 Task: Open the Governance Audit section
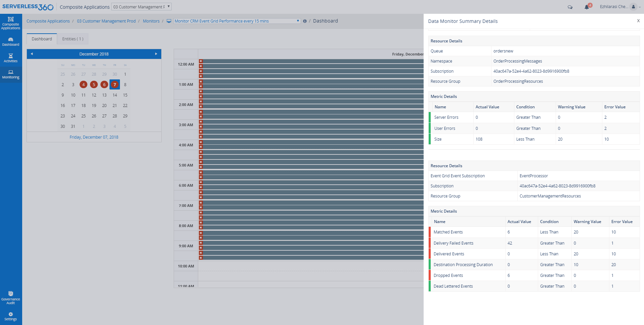(11, 298)
